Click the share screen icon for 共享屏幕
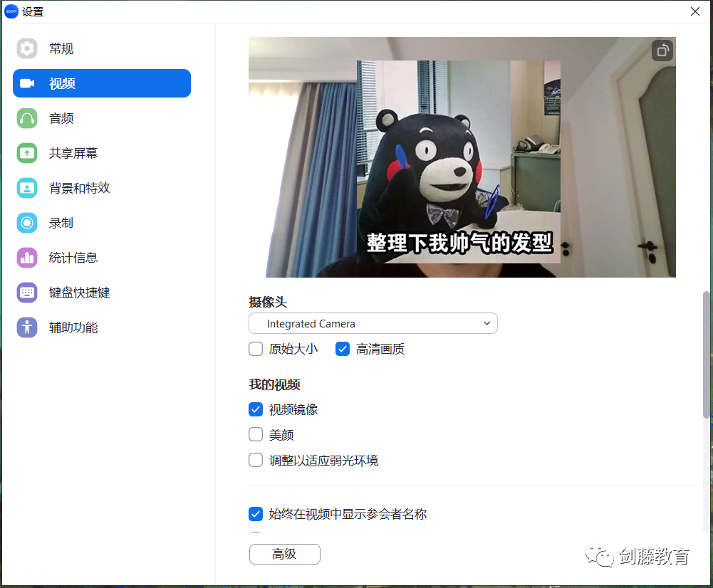 (x=27, y=153)
